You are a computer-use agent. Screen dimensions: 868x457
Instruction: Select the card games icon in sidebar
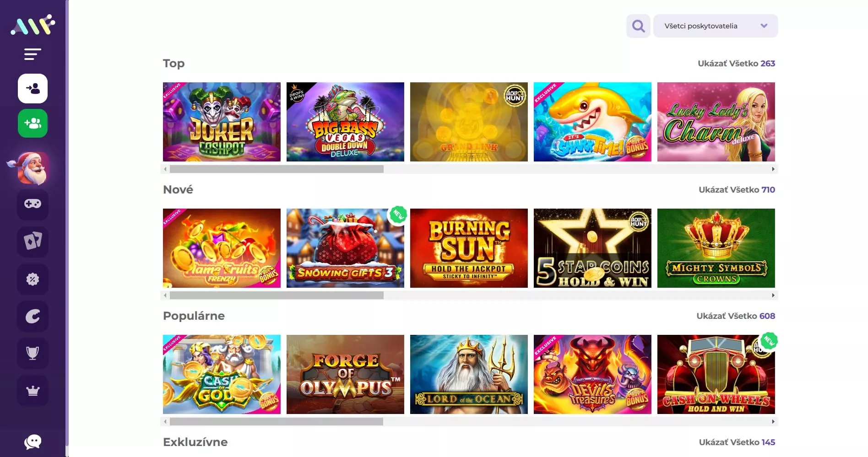[33, 241]
